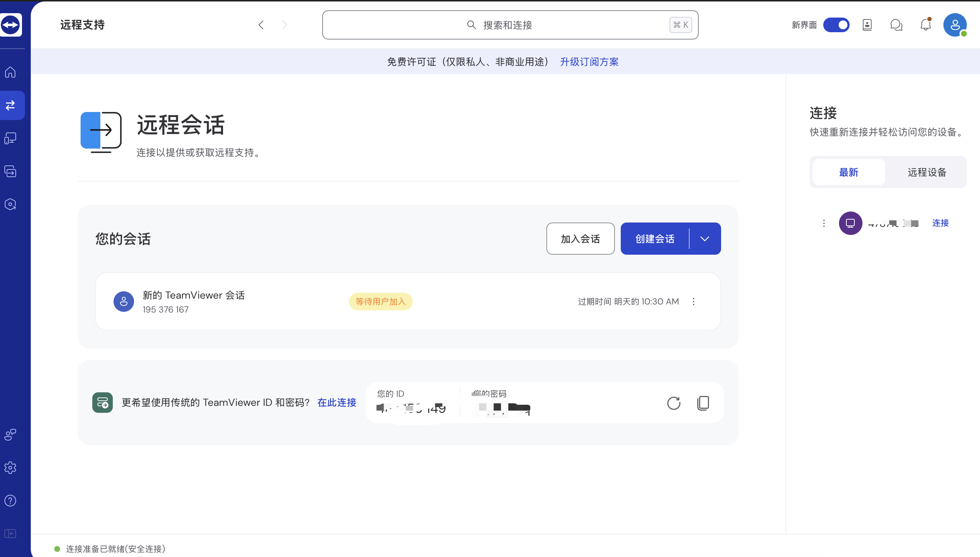Open the user chat sidebar icon

click(x=10, y=434)
